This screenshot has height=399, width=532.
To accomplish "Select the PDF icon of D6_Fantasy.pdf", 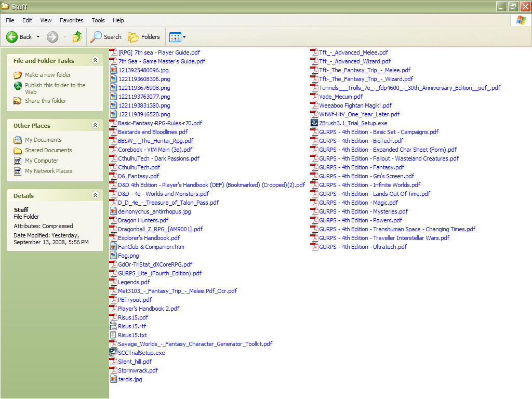I will click(x=113, y=176).
